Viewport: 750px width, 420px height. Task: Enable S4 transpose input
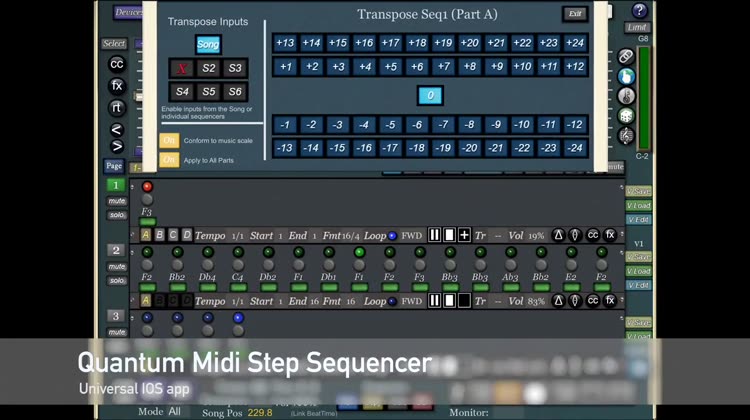tap(182, 91)
